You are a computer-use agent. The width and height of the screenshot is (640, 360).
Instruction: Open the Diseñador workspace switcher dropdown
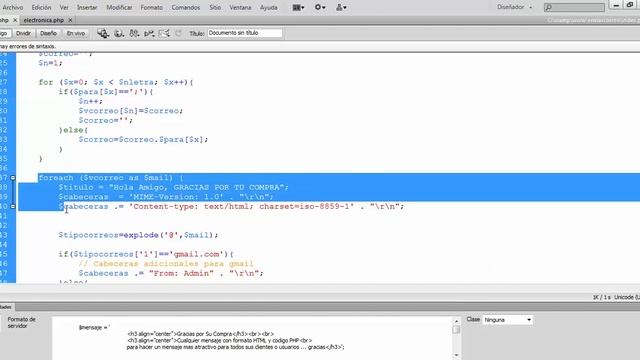pyautogui.click(x=514, y=7)
